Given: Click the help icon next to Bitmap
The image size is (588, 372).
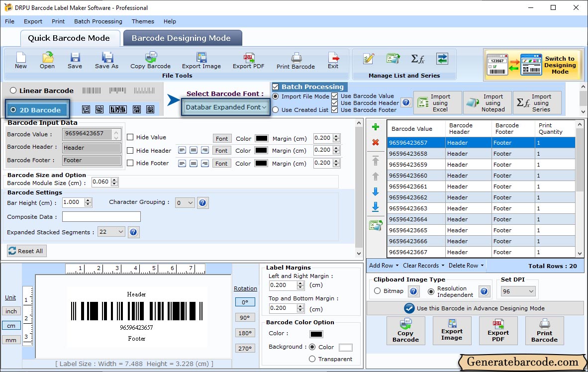Looking at the screenshot, I should click(413, 291).
